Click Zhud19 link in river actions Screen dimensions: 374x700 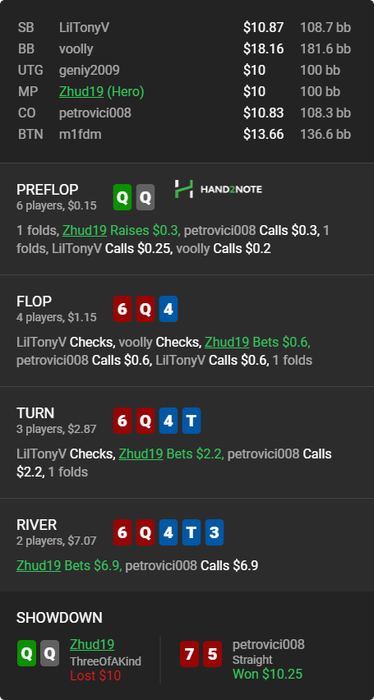coord(39,566)
